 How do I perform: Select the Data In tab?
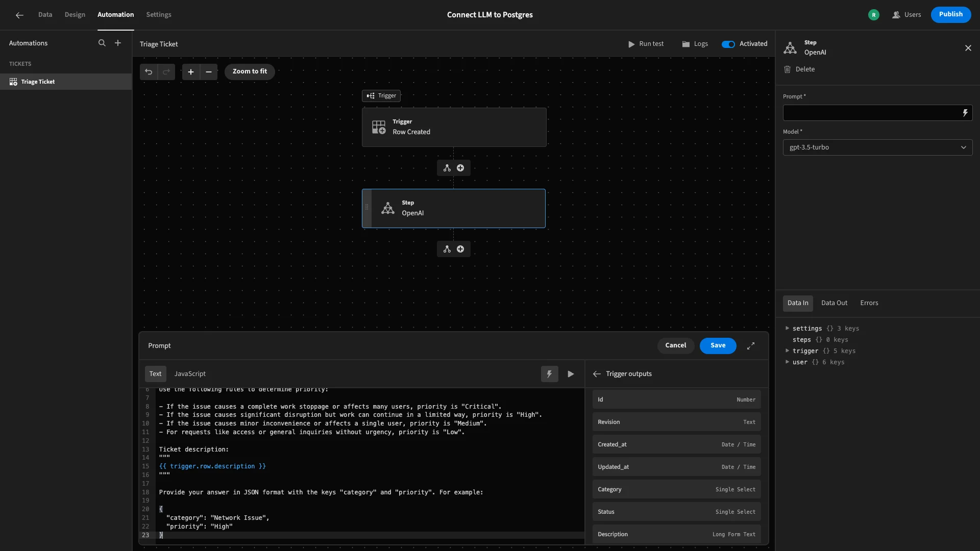coord(798,303)
